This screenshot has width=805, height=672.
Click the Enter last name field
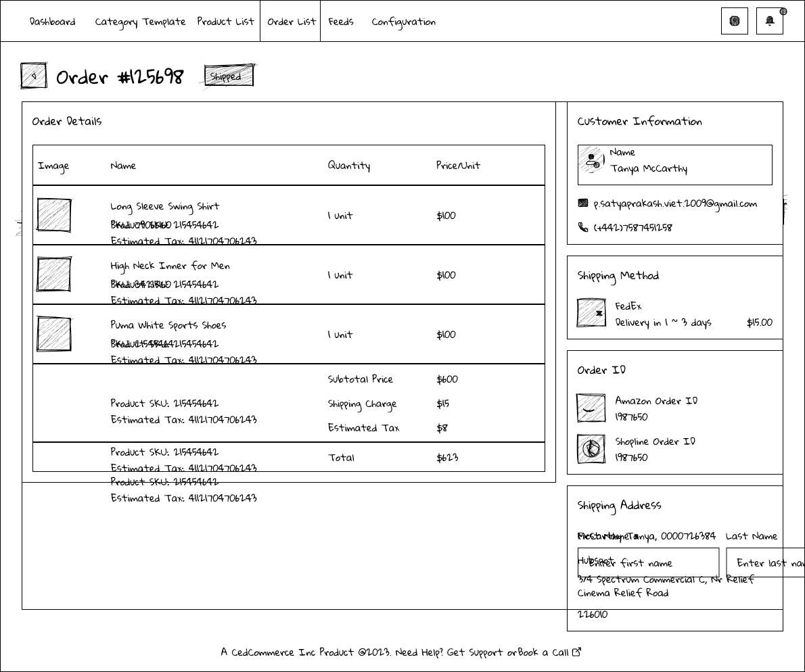point(766,562)
